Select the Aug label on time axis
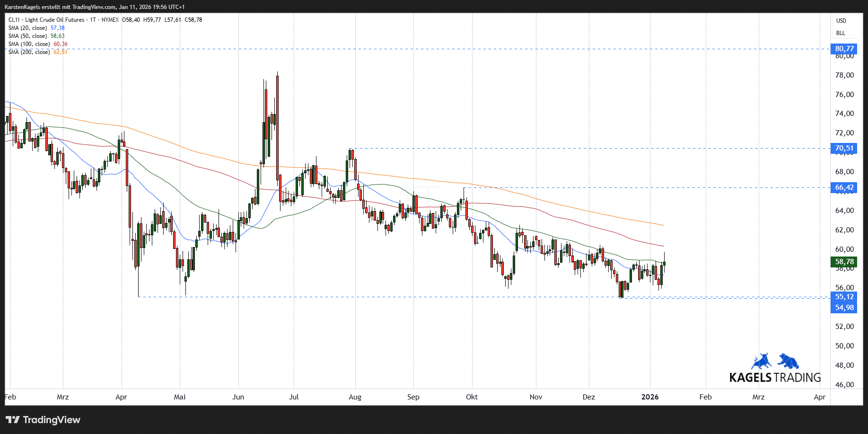The height and width of the screenshot is (434, 868). (x=355, y=397)
